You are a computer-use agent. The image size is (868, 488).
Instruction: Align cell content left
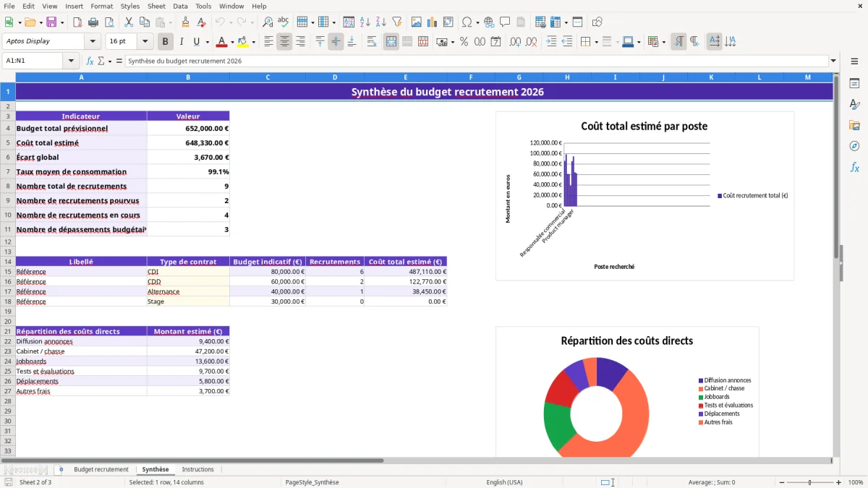pos(268,42)
